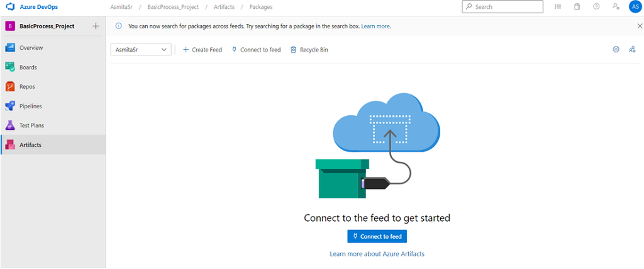The image size is (644, 269).
Task: Click the Azure DevOps logo icon
Action: click(10, 7)
